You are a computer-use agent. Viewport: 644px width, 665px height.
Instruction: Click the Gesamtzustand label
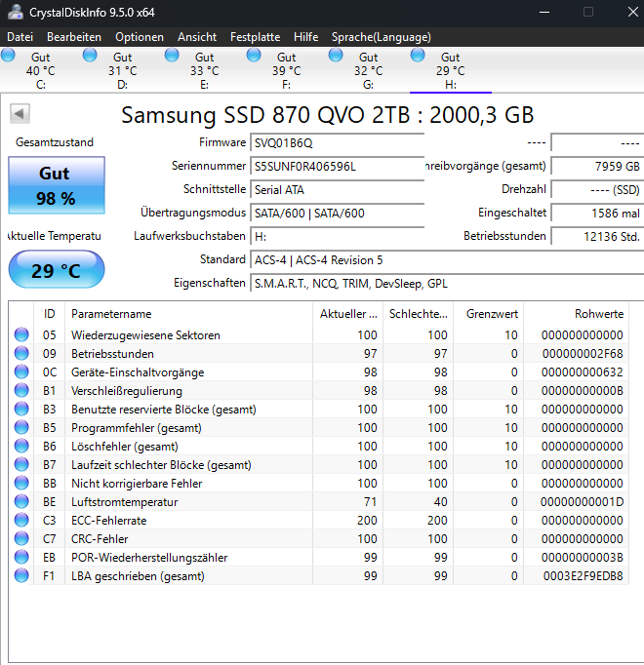click(55, 142)
